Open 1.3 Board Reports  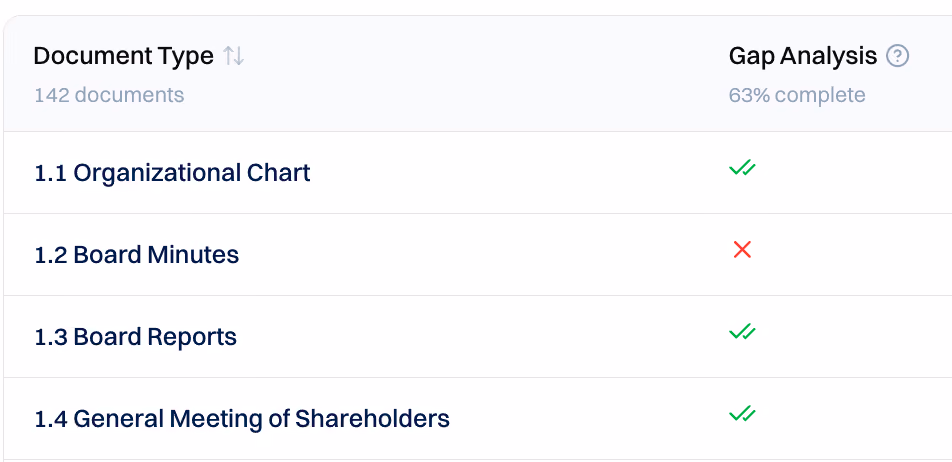pyautogui.click(x=135, y=337)
